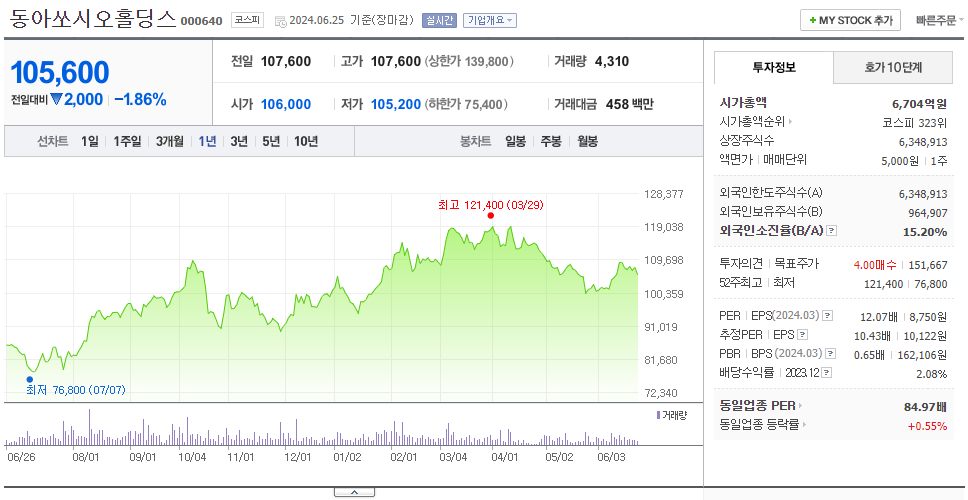Click the 저가 value 105,200

(396, 104)
